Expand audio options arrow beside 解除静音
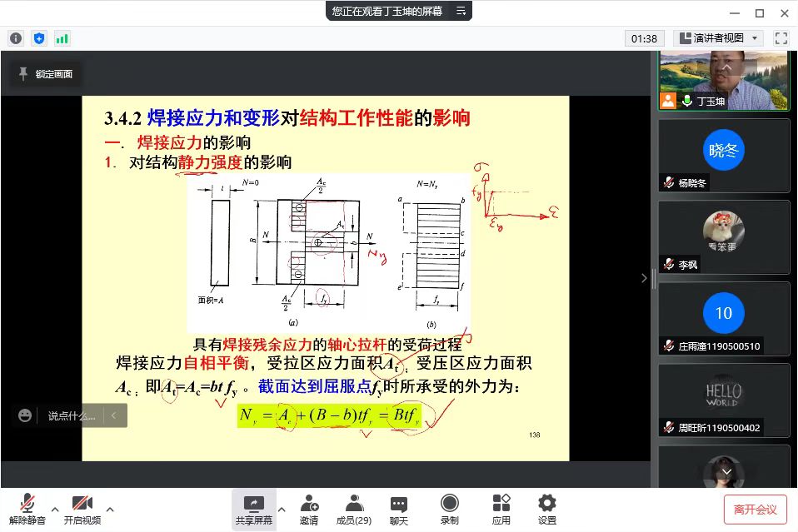Image resolution: width=798 pixels, height=532 pixels. [x=55, y=510]
